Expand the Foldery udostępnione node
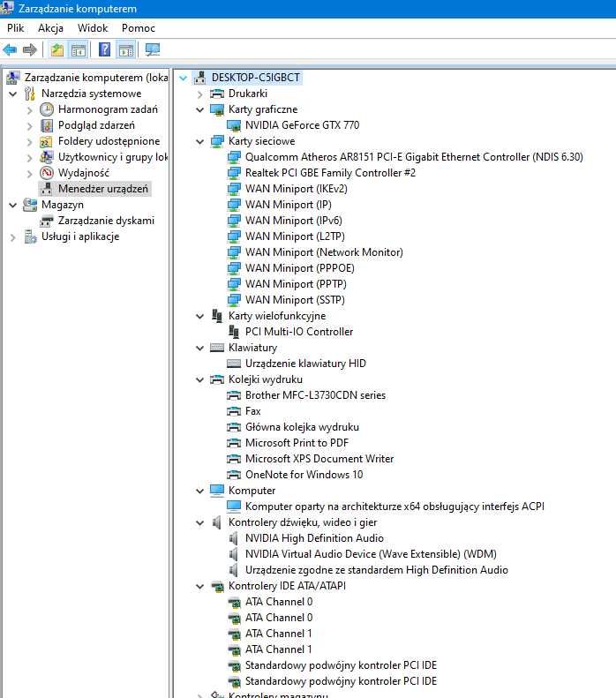Screen dimensions: 616x698 pyautogui.click(x=30, y=141)
